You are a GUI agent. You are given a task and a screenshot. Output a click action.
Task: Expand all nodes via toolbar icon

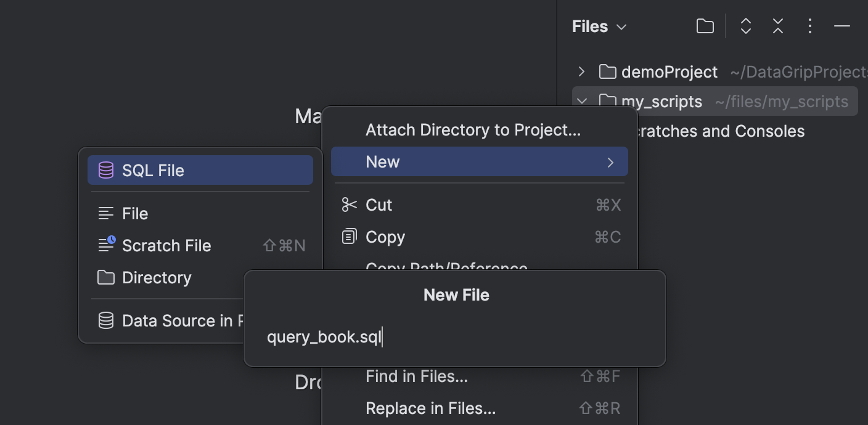(x=745, y=26)
